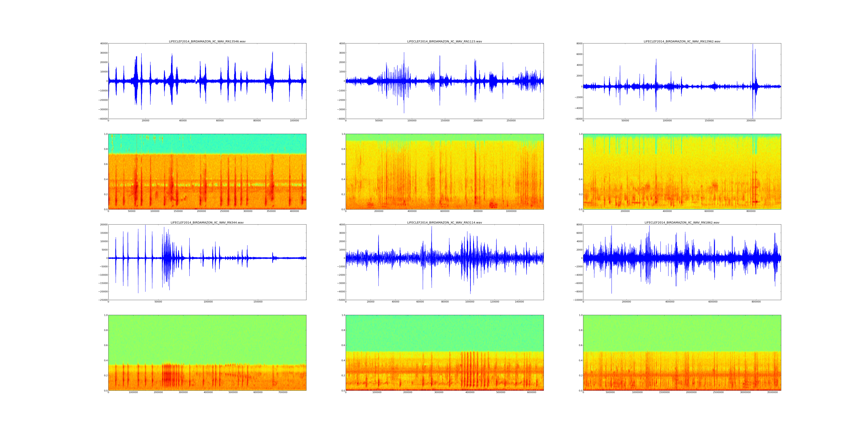Click the RN1123.wav plot title
Viewport: 868px width, 434px height.
click(x=444, y=41)
